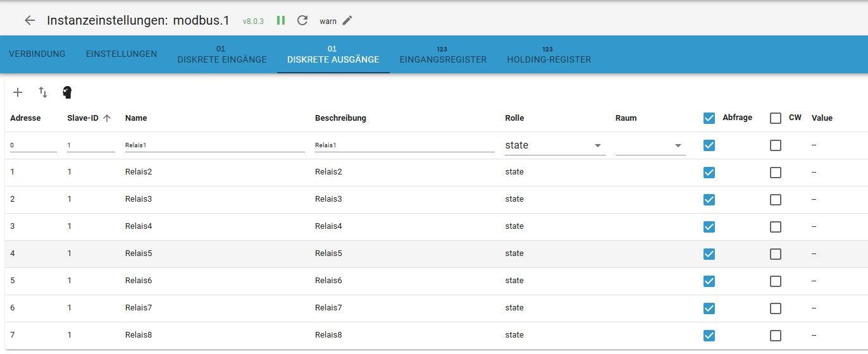The height and width of the screenshot is (354, 868).
Task: Toggle the Abfrage header checkbox
Action: coord(709,118)
